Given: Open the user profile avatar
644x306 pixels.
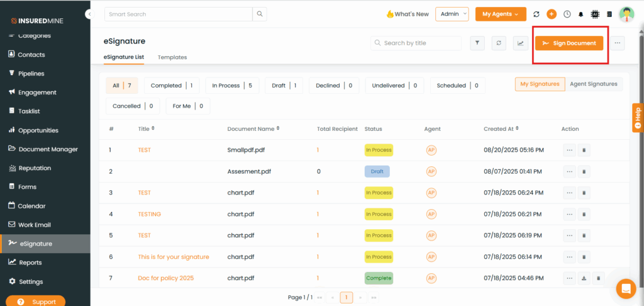Looking at the screenshot, I should click(x=627, y=14).
